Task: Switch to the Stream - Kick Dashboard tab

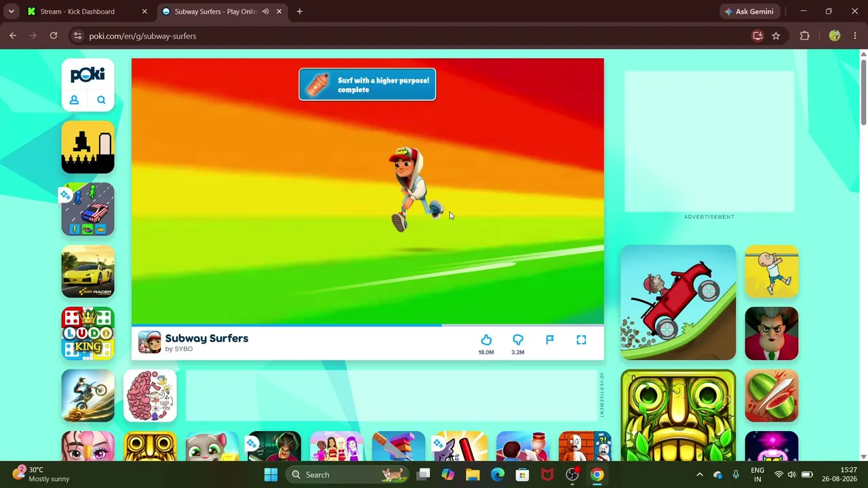Action: coord(87,12)
